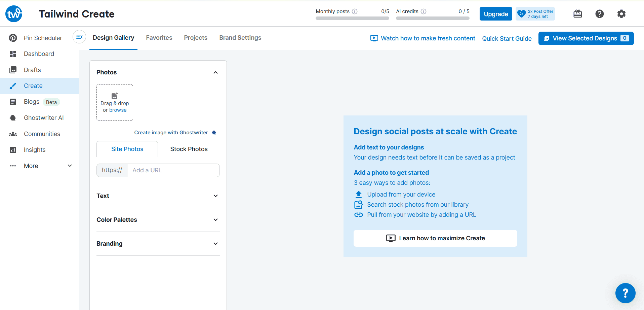Click the Upgrade button

[496, 14]
